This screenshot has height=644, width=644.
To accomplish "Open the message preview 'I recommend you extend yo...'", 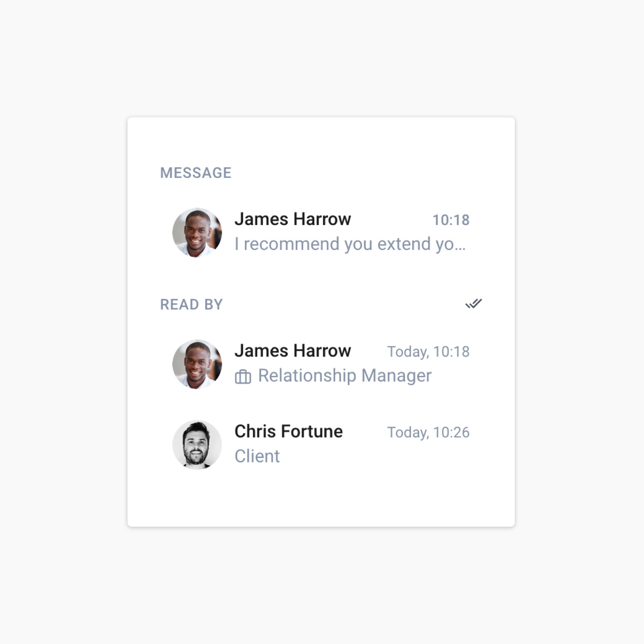I will (350, 244).
